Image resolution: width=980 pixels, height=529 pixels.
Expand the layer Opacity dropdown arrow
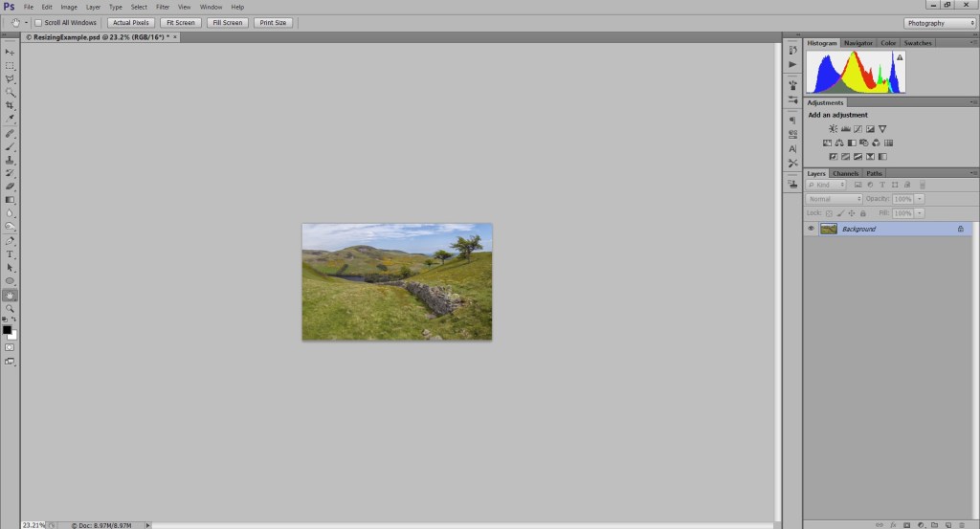tap(920, 199)
